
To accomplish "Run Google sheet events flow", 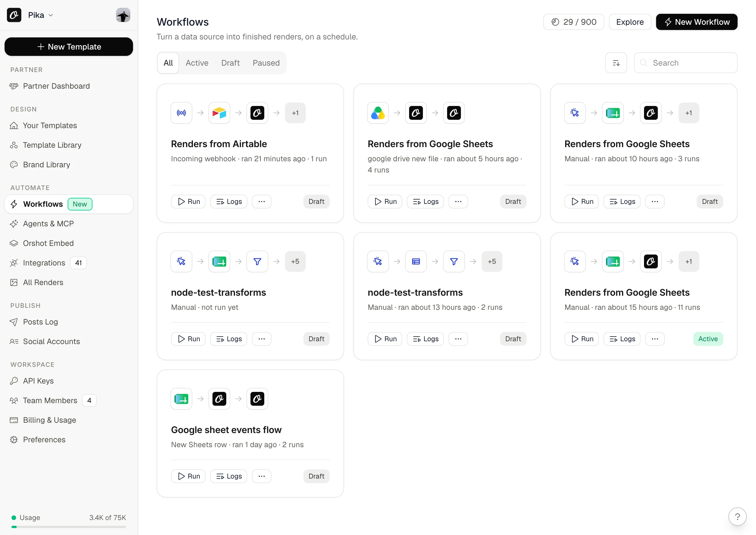I will pyautogui.click(x=188, y=476).
